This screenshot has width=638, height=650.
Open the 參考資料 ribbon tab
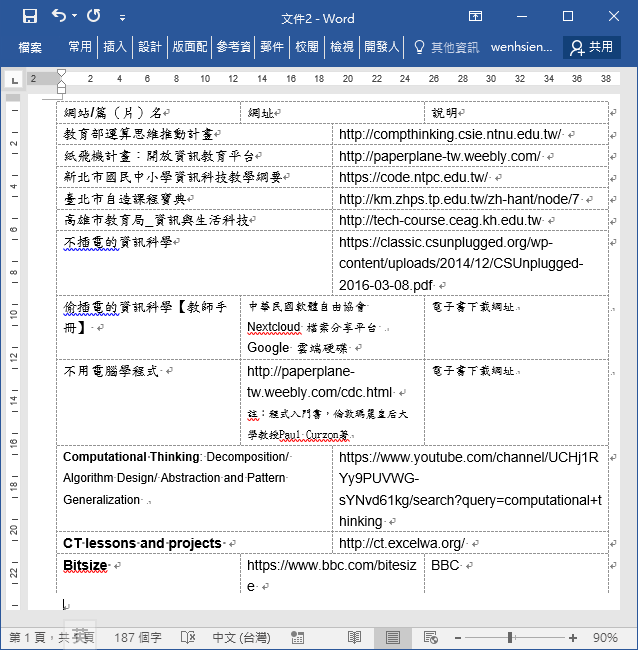233,46
